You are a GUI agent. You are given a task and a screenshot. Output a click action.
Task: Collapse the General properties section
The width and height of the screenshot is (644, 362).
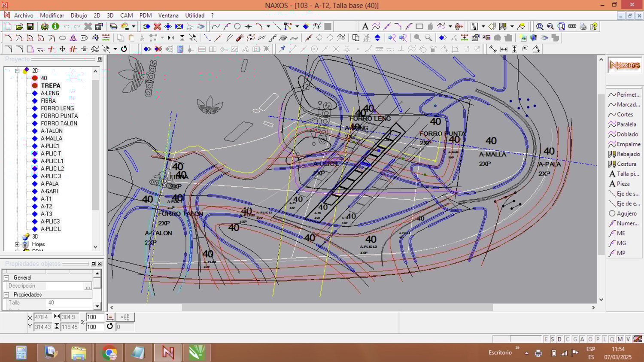click(x=6, y=278)
